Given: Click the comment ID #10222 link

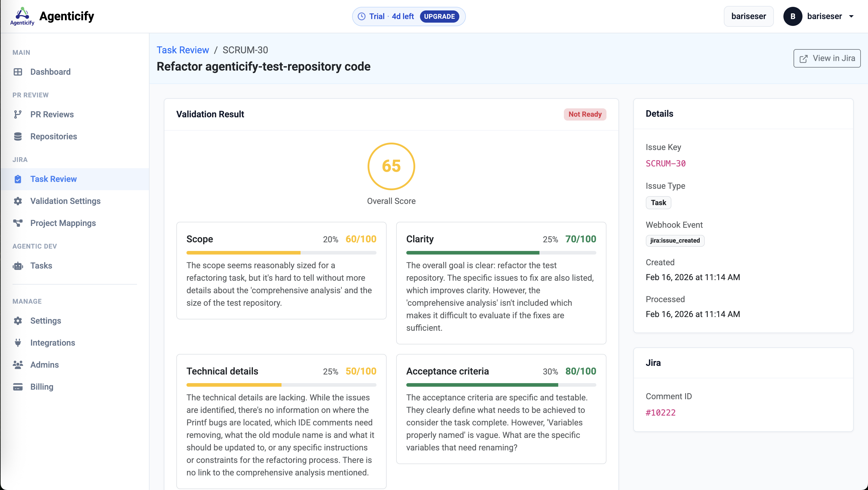Looking at the screenshot, I should (660, 412).
